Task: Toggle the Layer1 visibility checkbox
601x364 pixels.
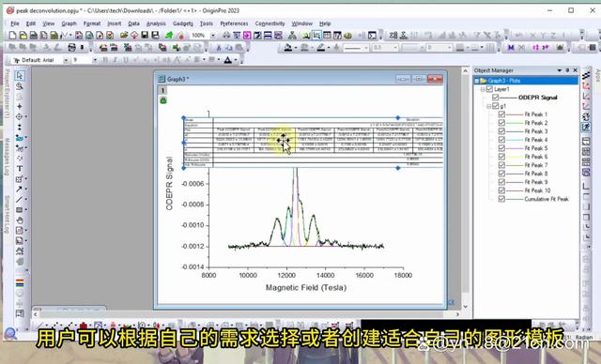Action: point(489,89)
